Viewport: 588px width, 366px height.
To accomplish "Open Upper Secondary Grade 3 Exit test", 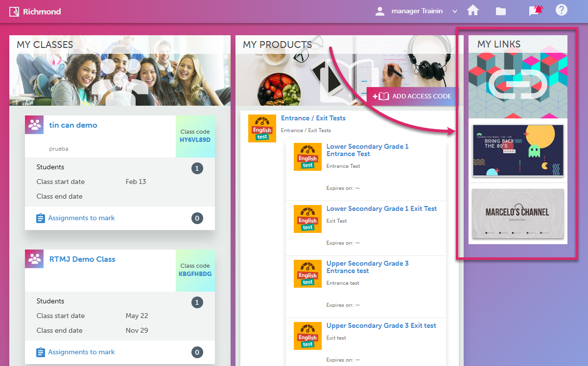I will pos(381,326).
